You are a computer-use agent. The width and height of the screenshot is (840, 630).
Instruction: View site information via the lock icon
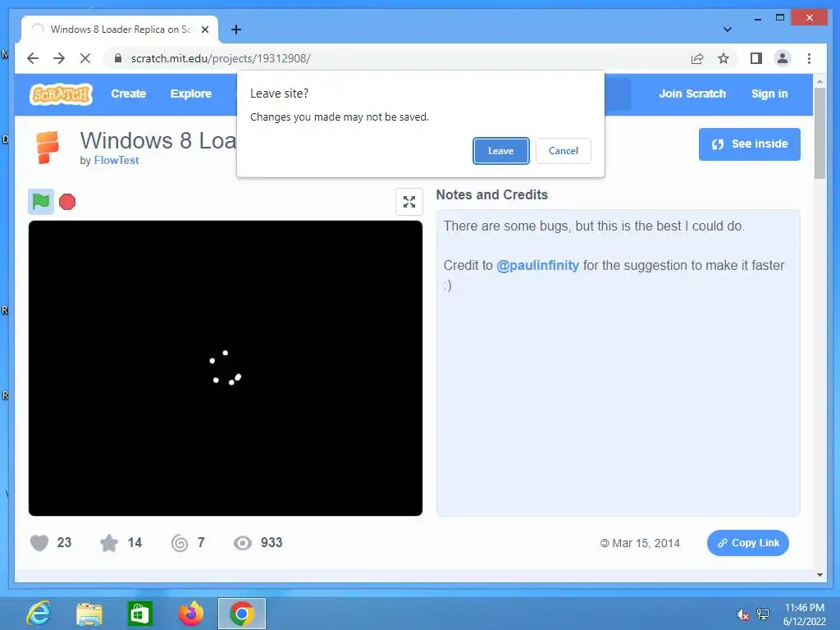[x=118, y=58]
